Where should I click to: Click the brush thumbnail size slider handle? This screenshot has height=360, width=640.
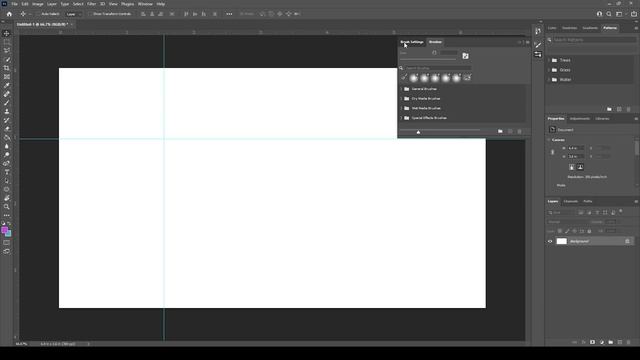coord(418,132)
